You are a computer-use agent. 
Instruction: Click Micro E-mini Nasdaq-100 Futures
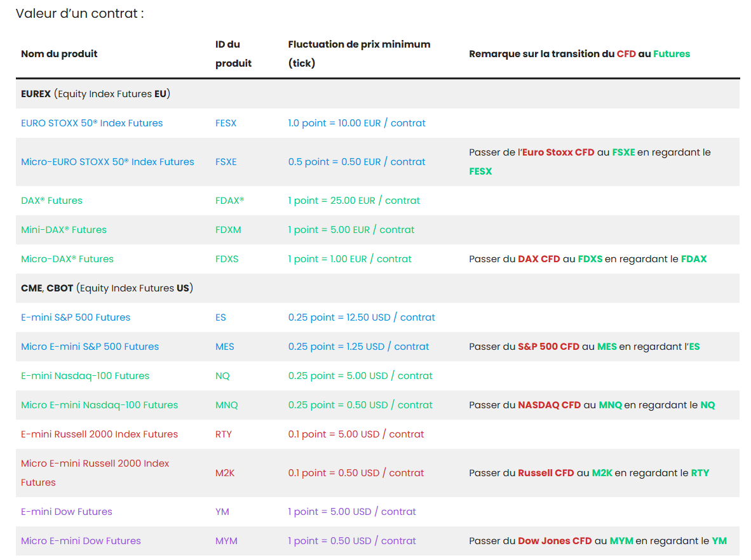99,405
